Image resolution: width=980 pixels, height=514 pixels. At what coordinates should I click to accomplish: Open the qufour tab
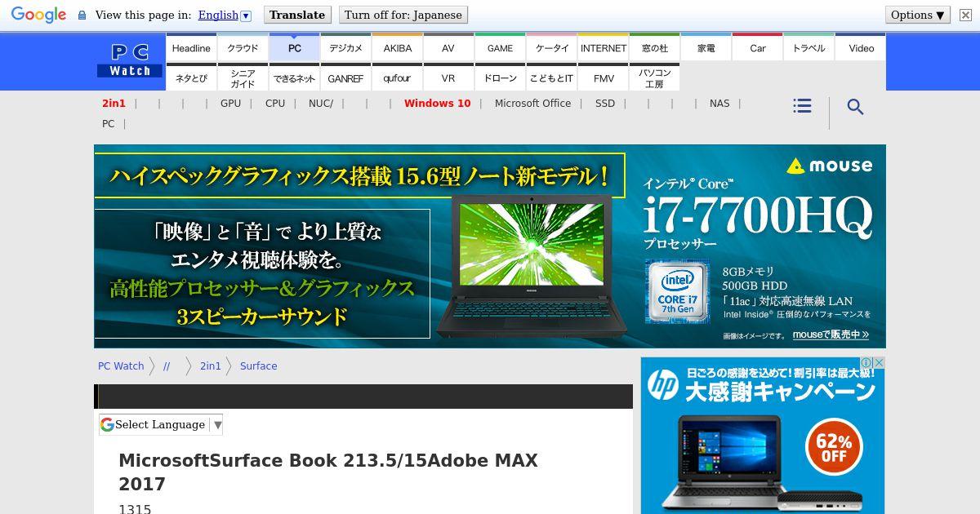pos(398,78)
